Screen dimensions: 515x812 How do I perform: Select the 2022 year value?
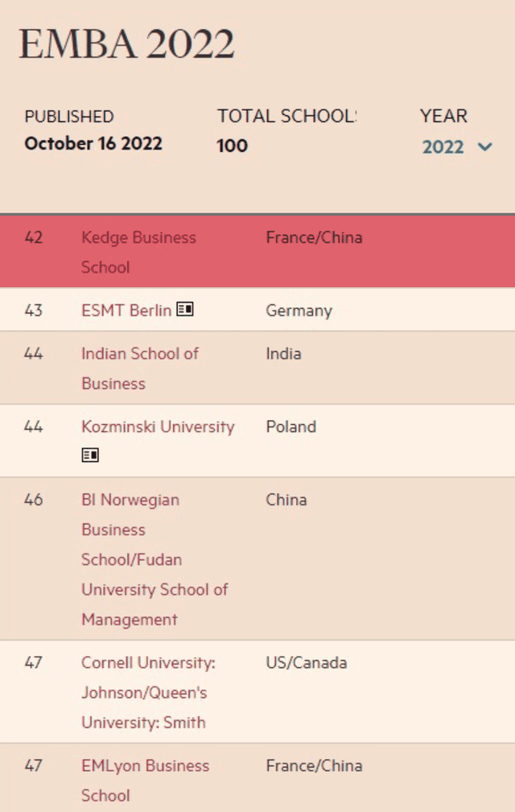443,147
